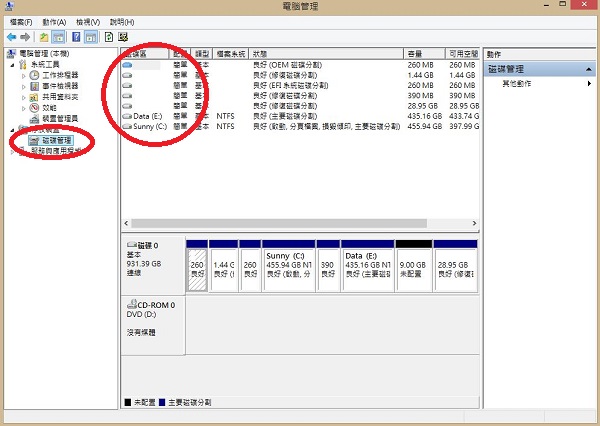Sort by the 可用空間 column header
This screenshot has width=600, height=426.
pyautogui.click(x=463, y=54)
